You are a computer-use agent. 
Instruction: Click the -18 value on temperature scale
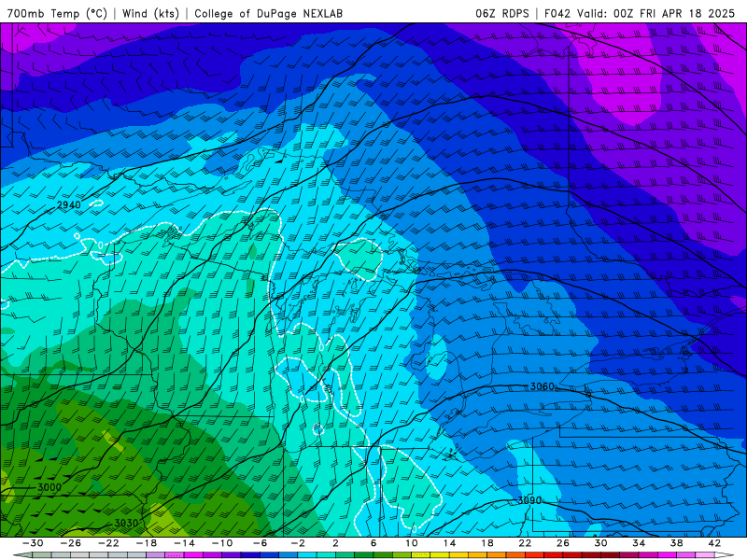147,543
